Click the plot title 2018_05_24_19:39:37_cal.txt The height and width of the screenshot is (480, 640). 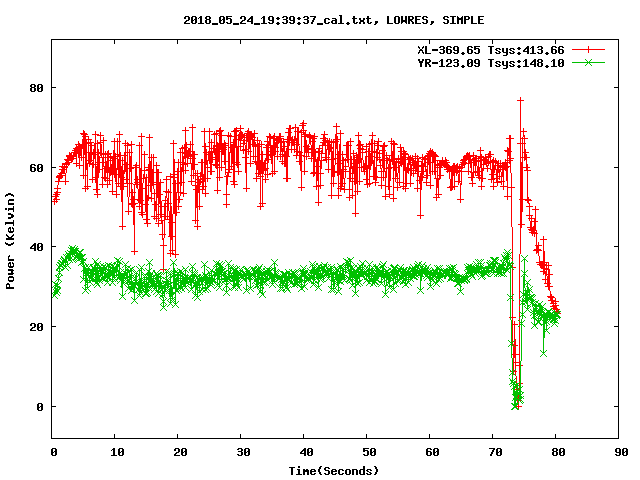pos(333,20)
